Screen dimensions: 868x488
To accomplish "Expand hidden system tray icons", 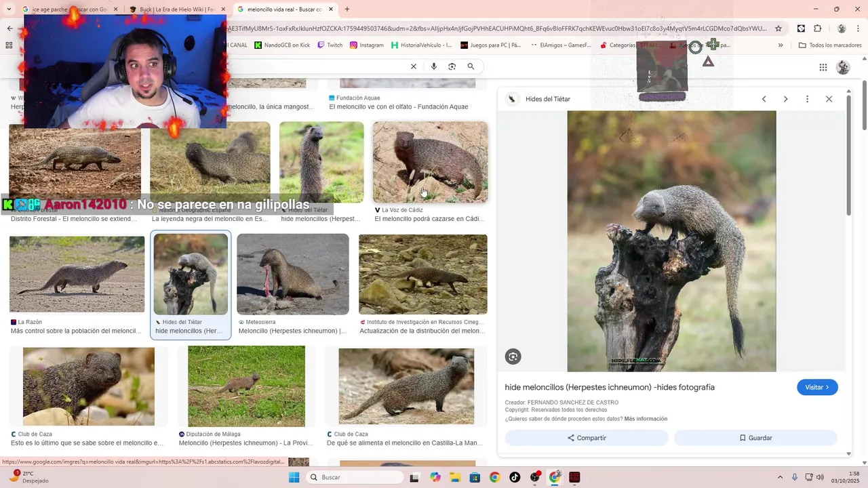I will click(x=780, y=477).
